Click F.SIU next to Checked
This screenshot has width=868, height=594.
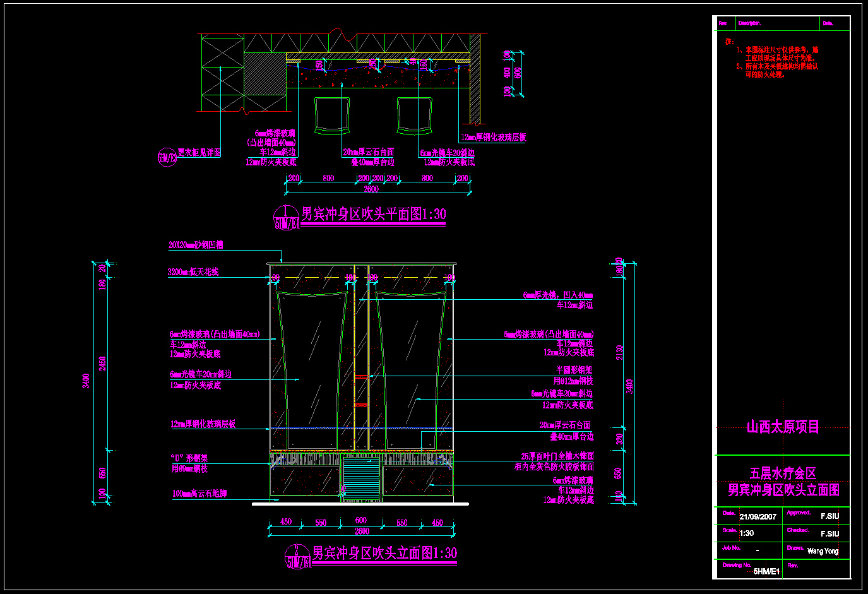tap(829, 534)
